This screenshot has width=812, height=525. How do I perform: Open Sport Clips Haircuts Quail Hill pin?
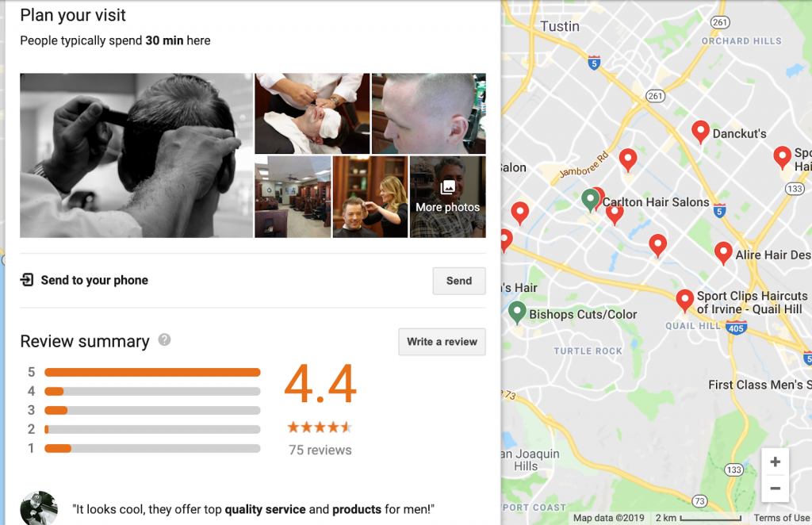(684, 301)
